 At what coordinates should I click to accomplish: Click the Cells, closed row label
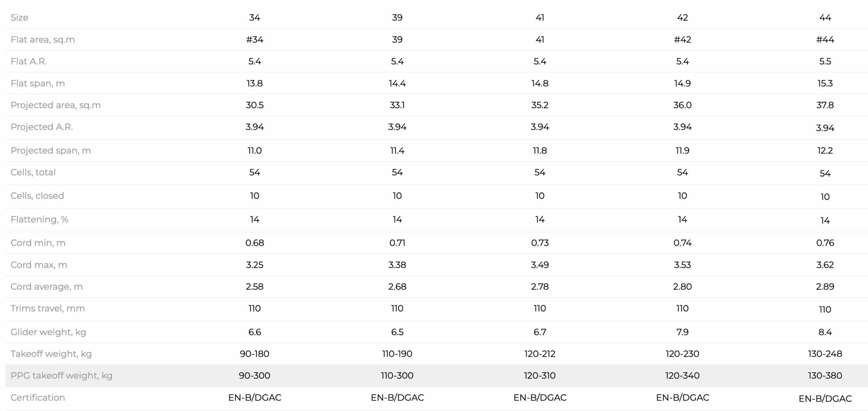[x=37, y=195]
